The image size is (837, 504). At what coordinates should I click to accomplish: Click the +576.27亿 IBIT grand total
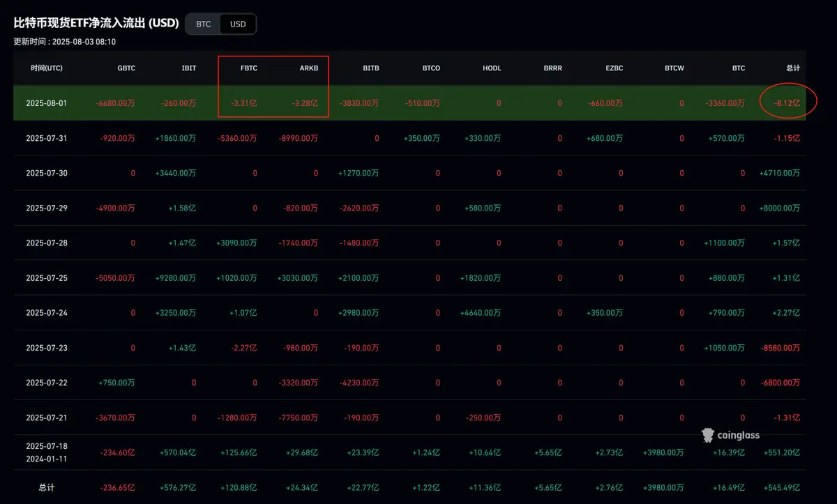click(x=179, y=487)
